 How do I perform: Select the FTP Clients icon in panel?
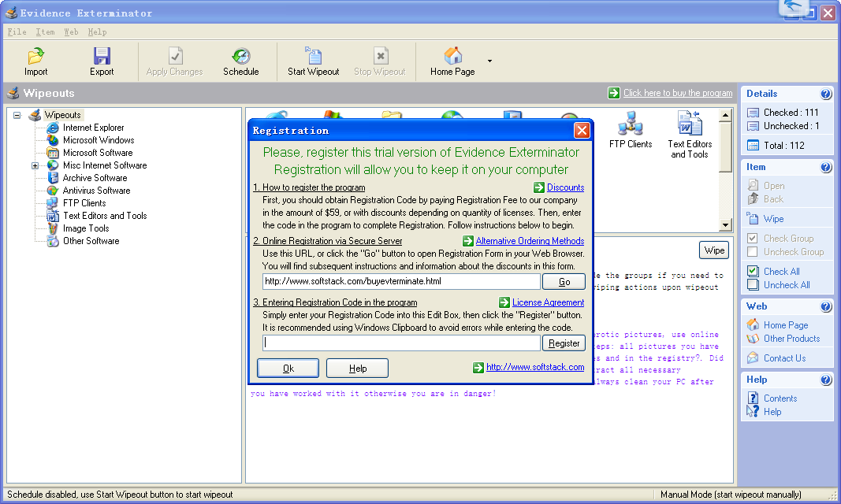tap(630, 124)
